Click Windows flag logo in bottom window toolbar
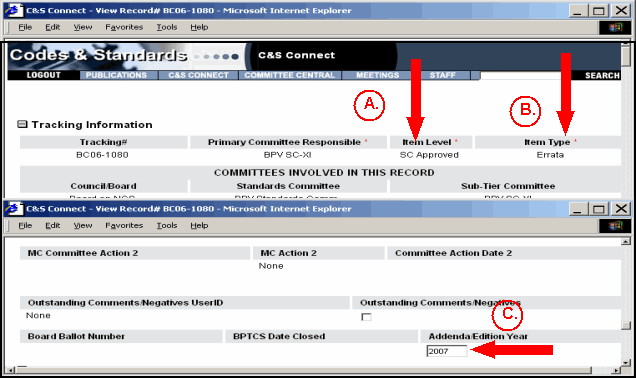 point(615,226)
